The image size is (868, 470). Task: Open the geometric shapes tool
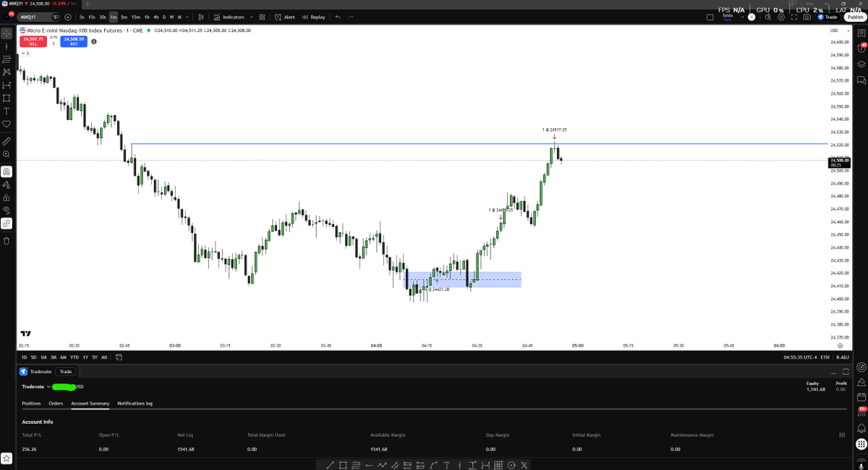tap(7, 98)
